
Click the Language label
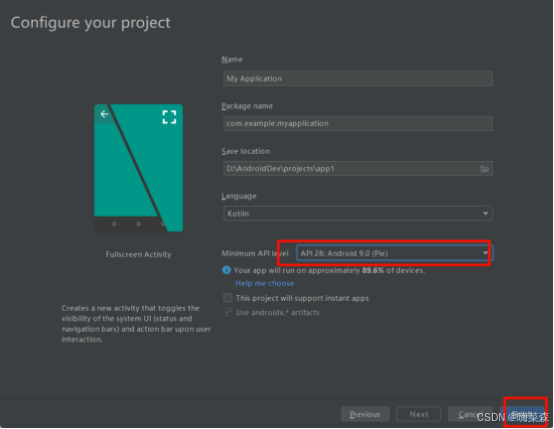tap(239, 196)
